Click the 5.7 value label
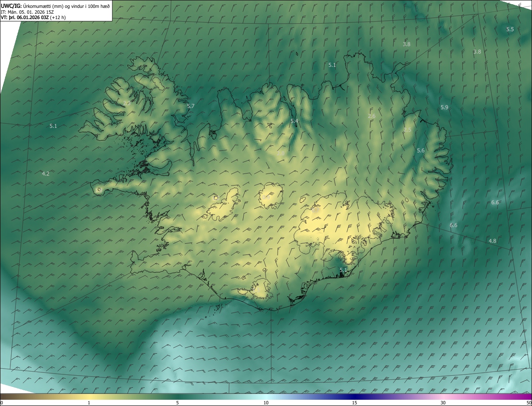Viewport: 532px width, 406px height. (190, 106)
